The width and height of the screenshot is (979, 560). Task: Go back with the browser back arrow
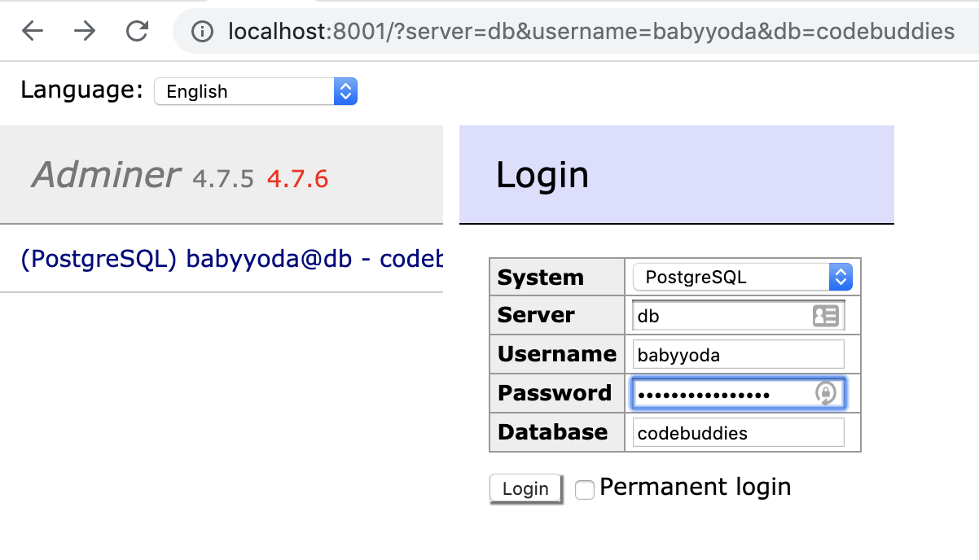[33, 32]
